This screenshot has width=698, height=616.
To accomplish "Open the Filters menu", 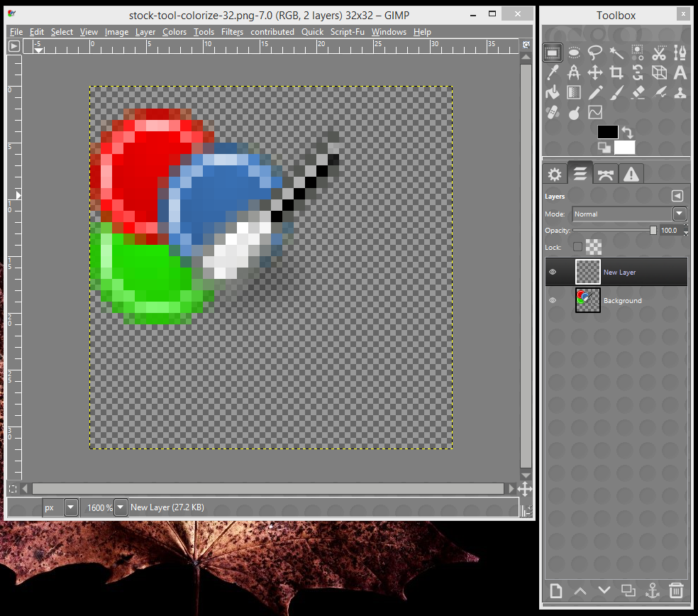I will [232, 32].
